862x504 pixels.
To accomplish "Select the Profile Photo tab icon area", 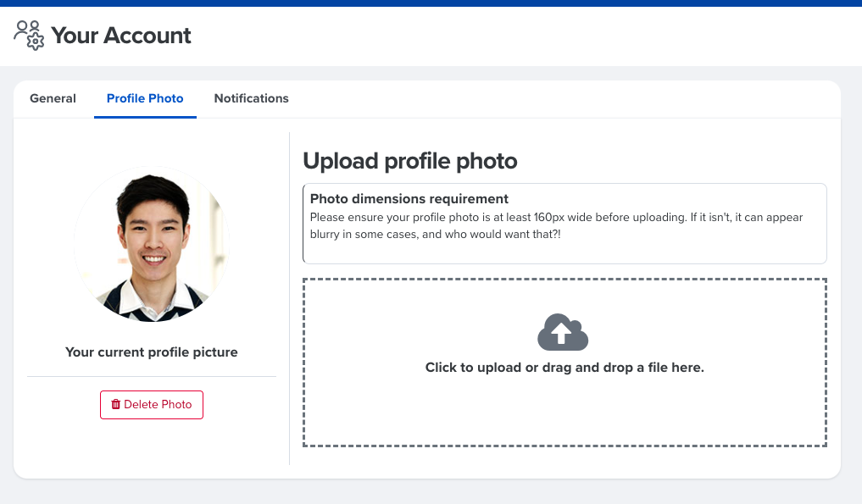I will click(144, 98).
